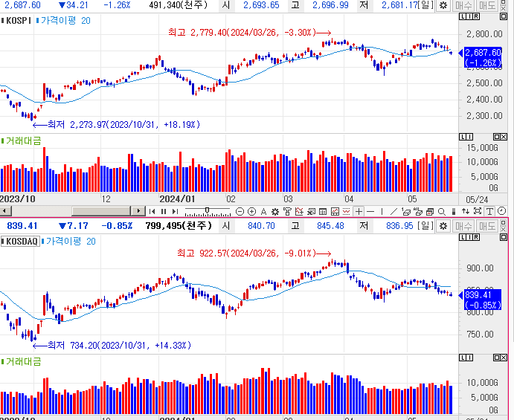
Task: Click the red line chart icon
Action: 299,212
